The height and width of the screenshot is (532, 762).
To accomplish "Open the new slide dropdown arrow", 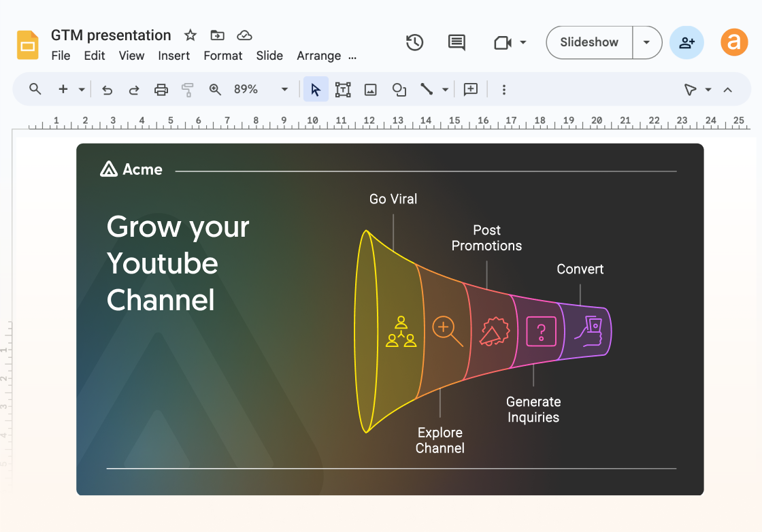I will coord(82,89).
